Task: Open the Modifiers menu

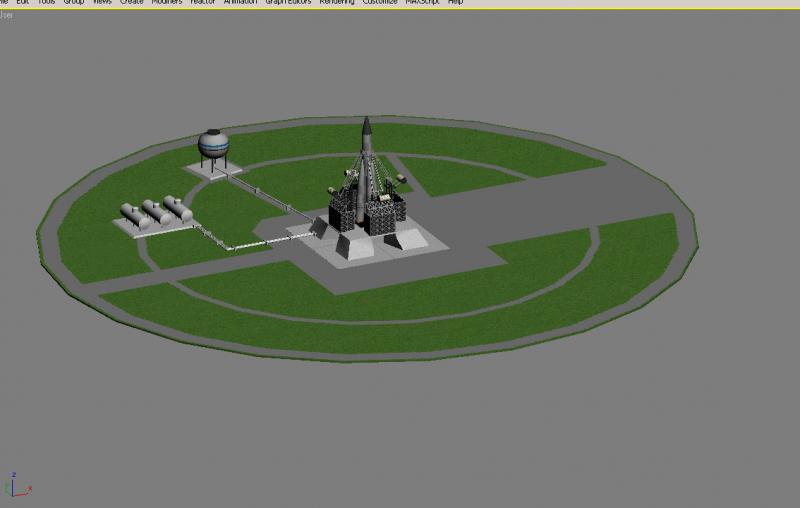Action: (x=167, y=2)
